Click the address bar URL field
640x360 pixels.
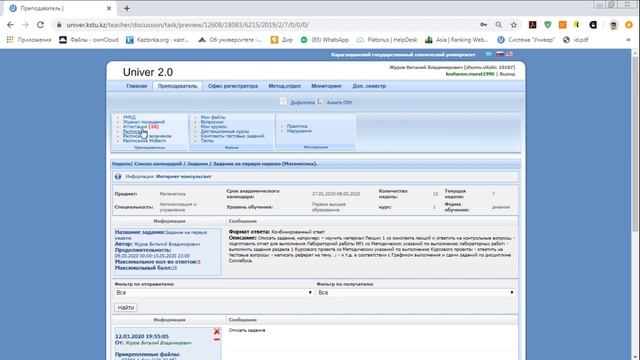tap(269, 25)
